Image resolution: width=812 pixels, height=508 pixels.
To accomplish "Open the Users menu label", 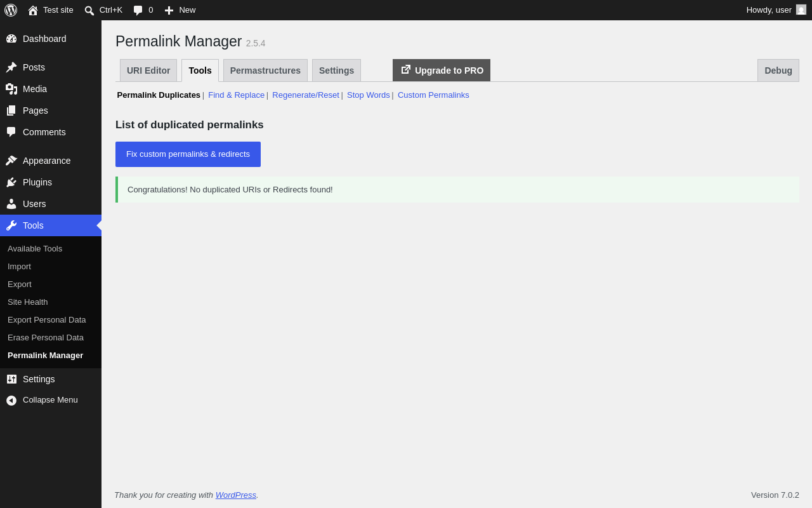I will pos(34,204).
